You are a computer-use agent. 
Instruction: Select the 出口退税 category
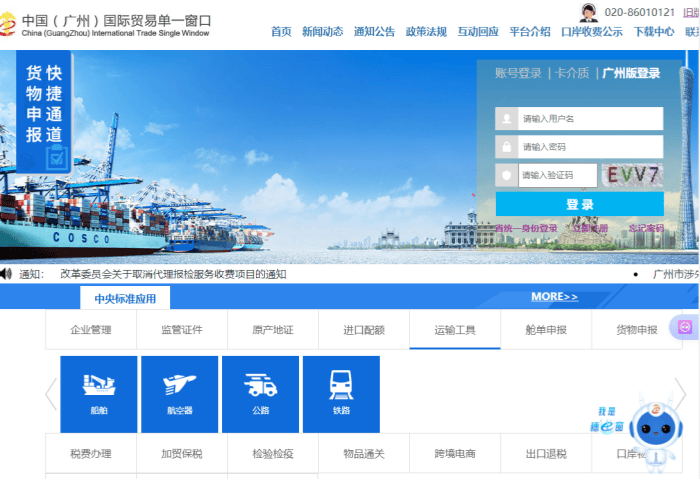point(546,454)
